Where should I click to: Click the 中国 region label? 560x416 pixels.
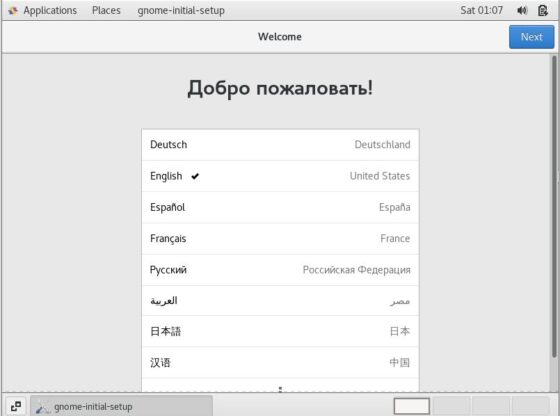click(x=400, y=362)
